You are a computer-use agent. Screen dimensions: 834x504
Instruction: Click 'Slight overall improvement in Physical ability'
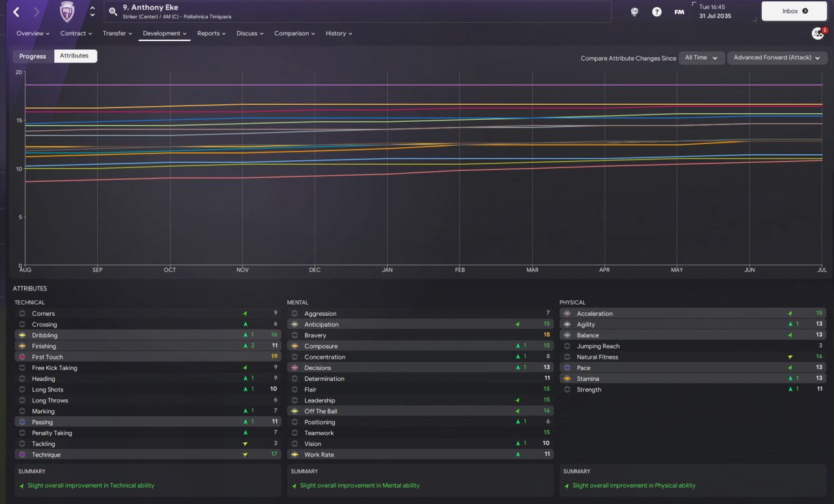tap(634, 486)
